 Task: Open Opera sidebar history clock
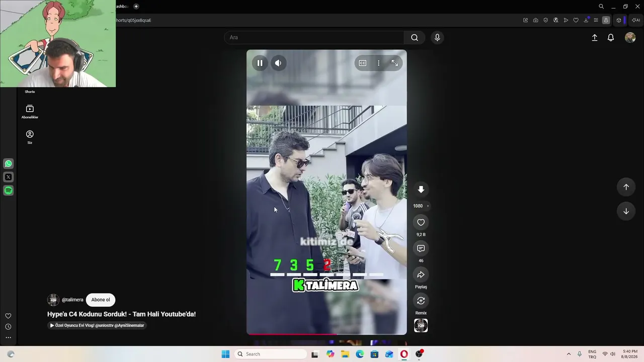[x=8, y=327]
